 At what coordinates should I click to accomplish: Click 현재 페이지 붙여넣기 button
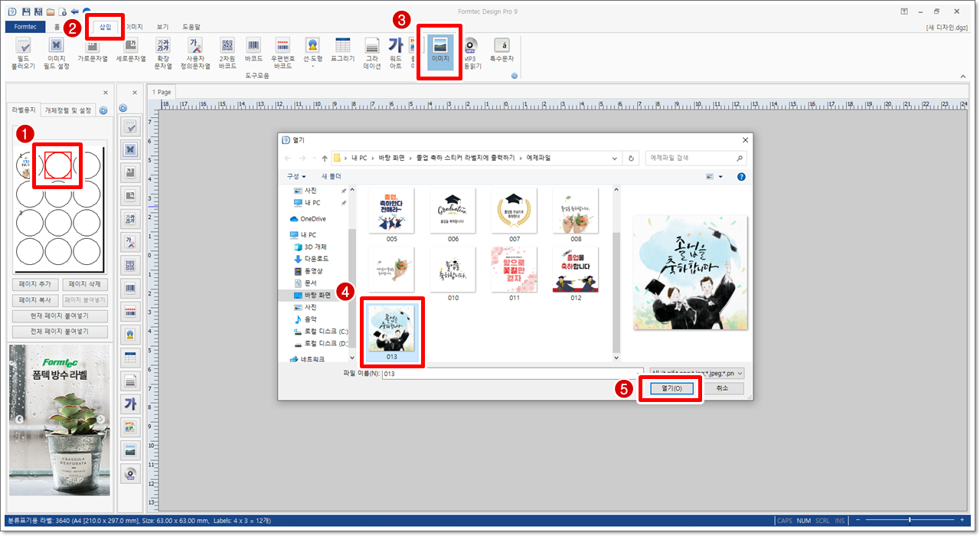pyautogui.click(x=60, y=316)
